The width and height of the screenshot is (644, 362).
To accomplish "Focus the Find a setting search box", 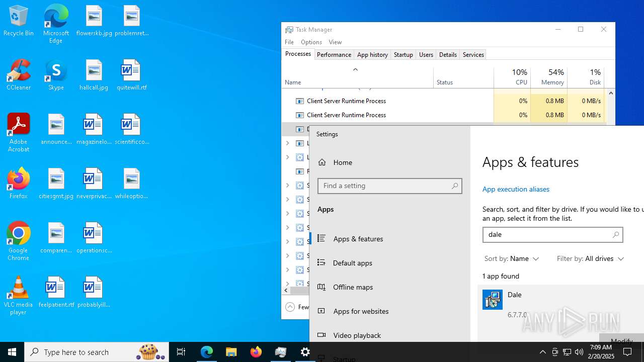I will (x=389, y=186).
